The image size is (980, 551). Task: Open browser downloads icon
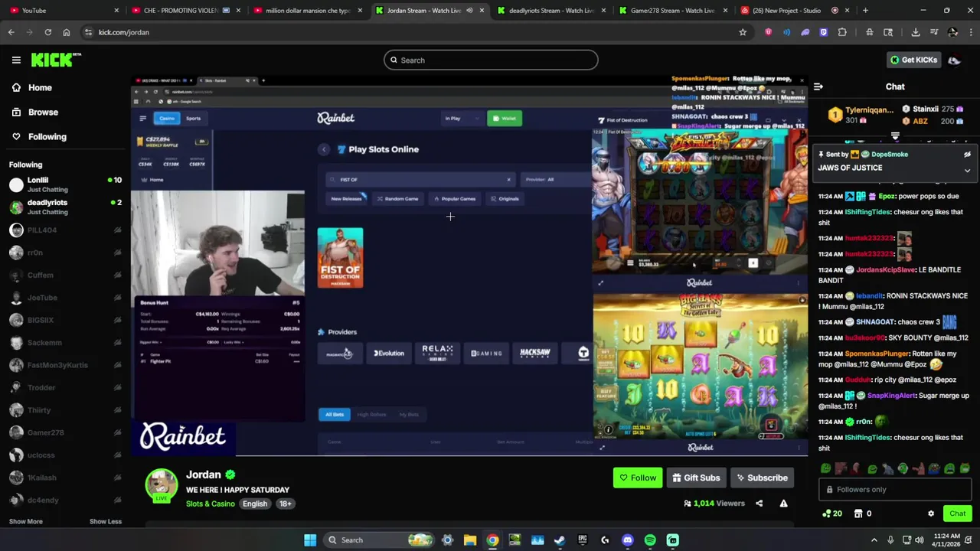pyautogui.click(x=916, y=32)
